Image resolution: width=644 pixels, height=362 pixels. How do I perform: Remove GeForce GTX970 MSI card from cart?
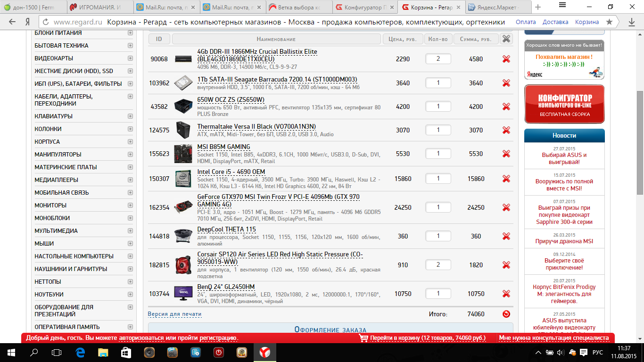point(506,207)
